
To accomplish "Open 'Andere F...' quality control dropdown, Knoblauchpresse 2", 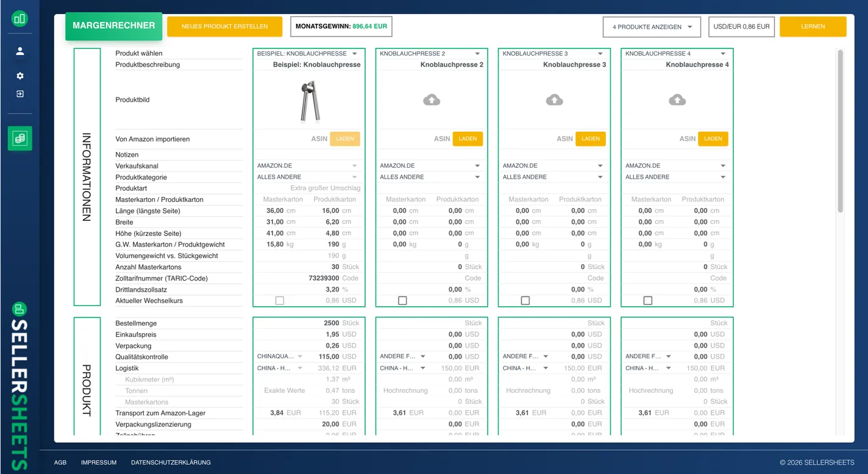I will pos(403,357).
